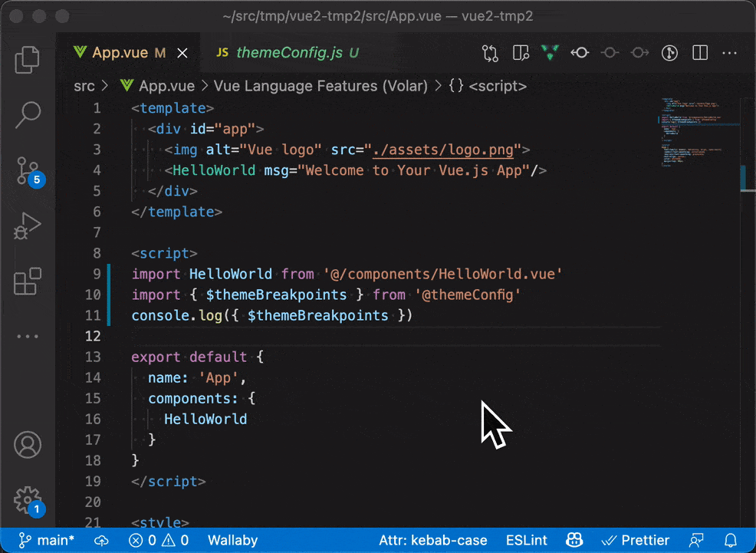
Task: Click the '@/components/HelloWorld.vue' import path
Action: tap(443, 274)
